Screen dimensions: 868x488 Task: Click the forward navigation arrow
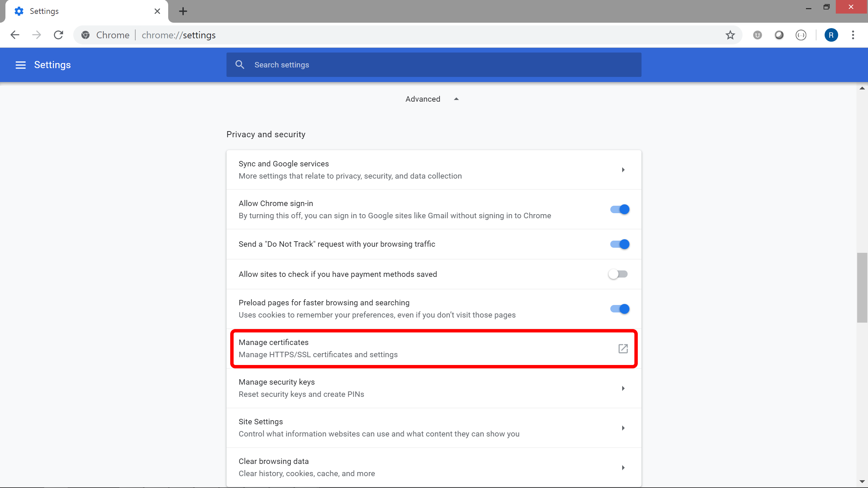(x=37, y=35)
